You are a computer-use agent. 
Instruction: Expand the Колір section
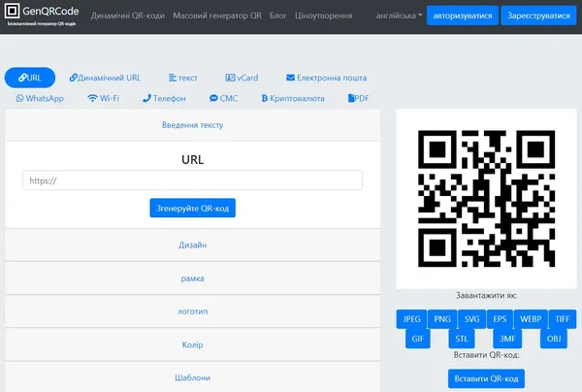[193, 344]
